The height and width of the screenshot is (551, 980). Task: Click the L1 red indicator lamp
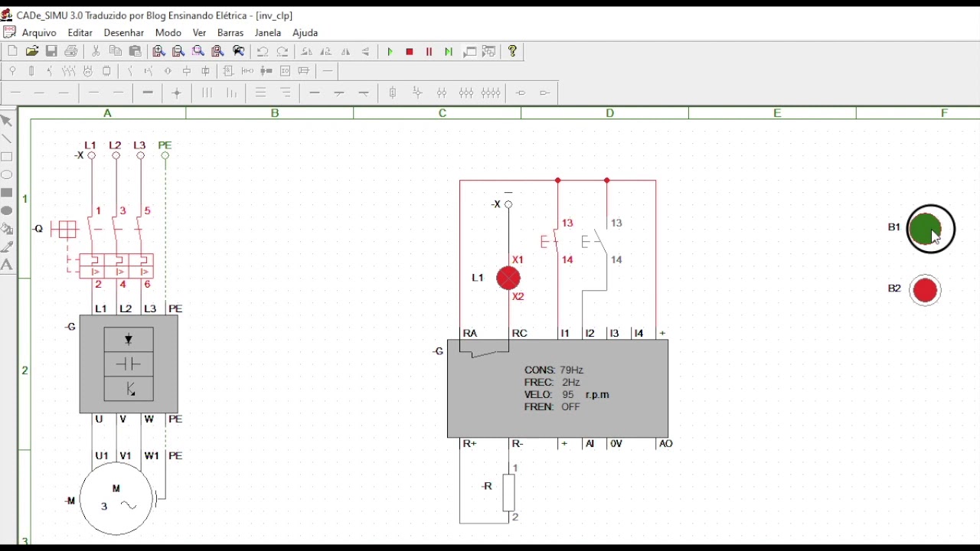pyautogui.click(x=509, y=279)
